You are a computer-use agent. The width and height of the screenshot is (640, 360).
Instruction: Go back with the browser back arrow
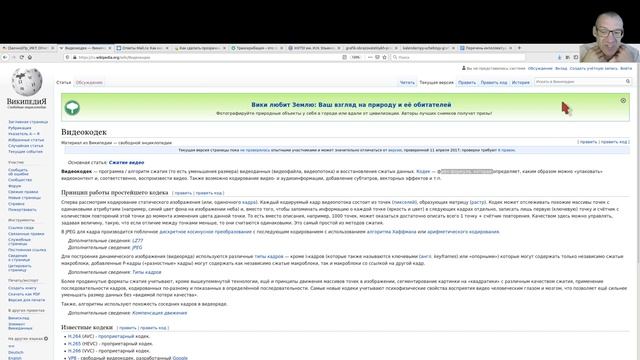pos(5,58)
